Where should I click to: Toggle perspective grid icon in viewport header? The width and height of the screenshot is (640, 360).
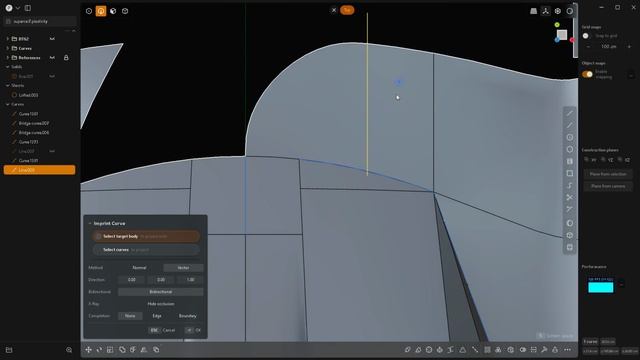coord(533,11)
